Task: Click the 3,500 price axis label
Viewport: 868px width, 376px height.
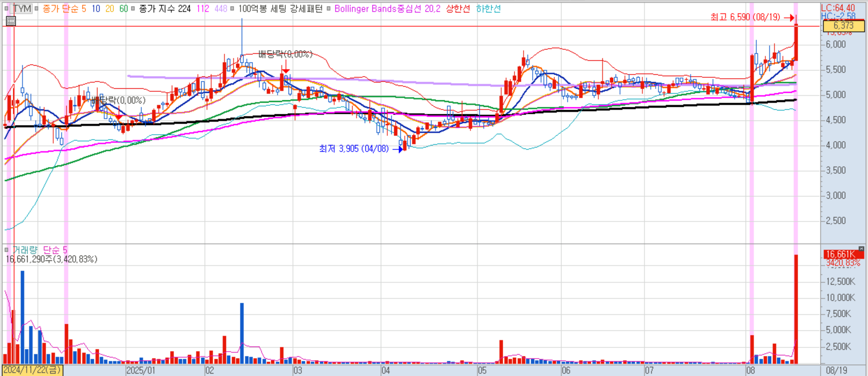Action: pos(836,170)
